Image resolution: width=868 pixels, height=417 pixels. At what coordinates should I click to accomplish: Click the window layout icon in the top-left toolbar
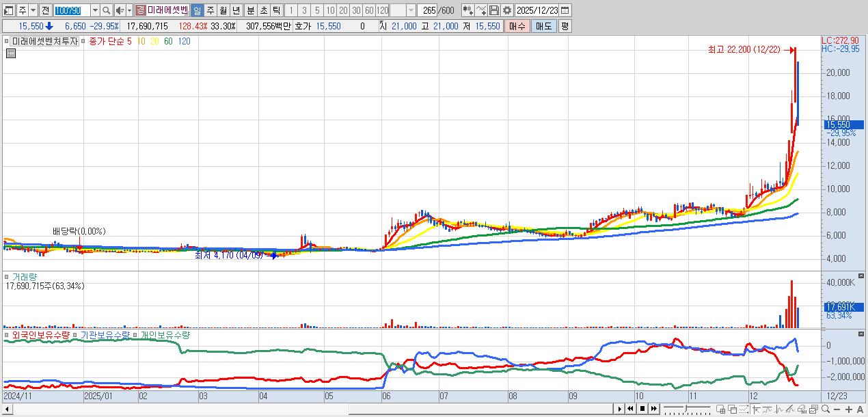[x=9, y=10]
